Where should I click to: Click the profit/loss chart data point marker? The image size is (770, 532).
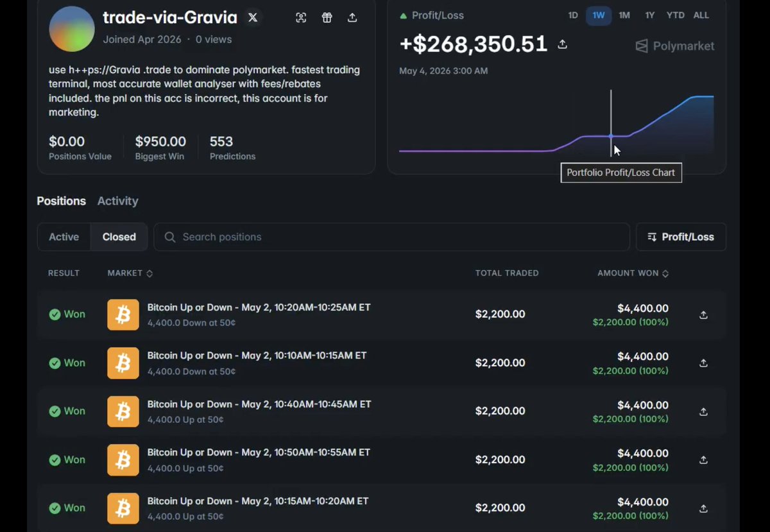[x=611, y=136]
